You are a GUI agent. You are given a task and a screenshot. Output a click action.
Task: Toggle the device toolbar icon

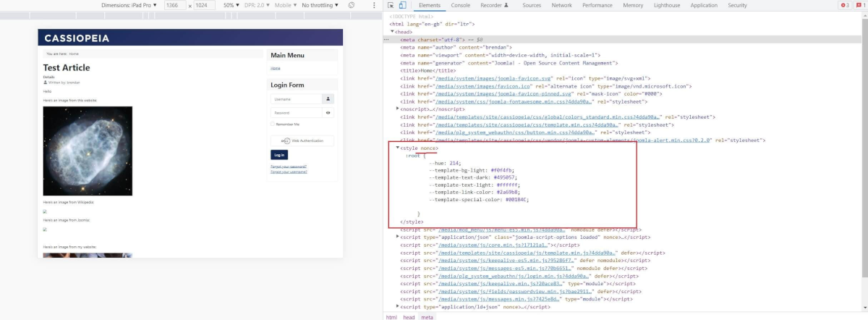click(402, 5)
